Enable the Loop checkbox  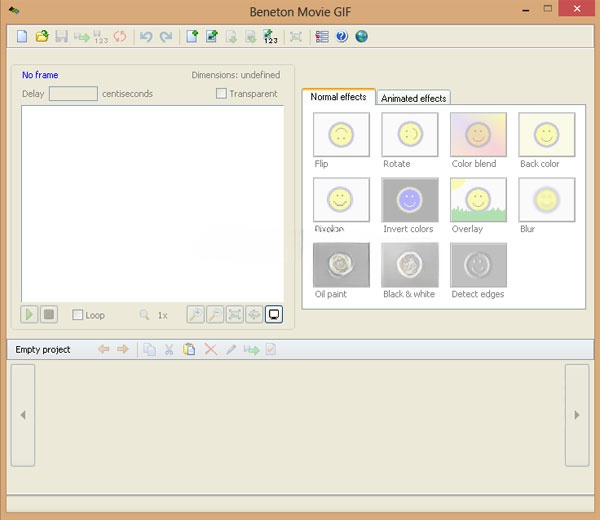tap(78, 315)
